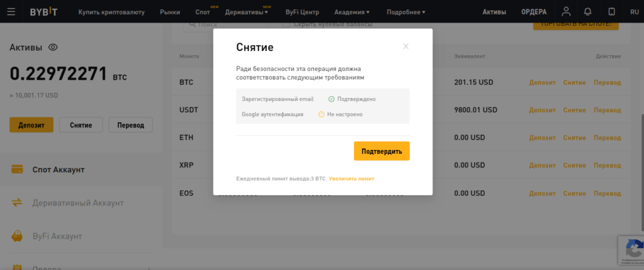This screenshot has width=644, height=270.
Task: Open ByFi Аккаунт in sidebar
Action: tap(57, 236)
